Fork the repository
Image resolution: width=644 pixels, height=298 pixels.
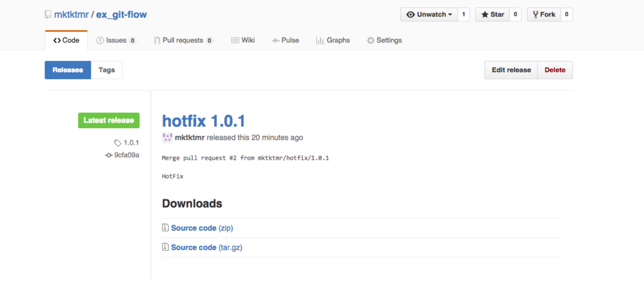(x=544, y=14)
